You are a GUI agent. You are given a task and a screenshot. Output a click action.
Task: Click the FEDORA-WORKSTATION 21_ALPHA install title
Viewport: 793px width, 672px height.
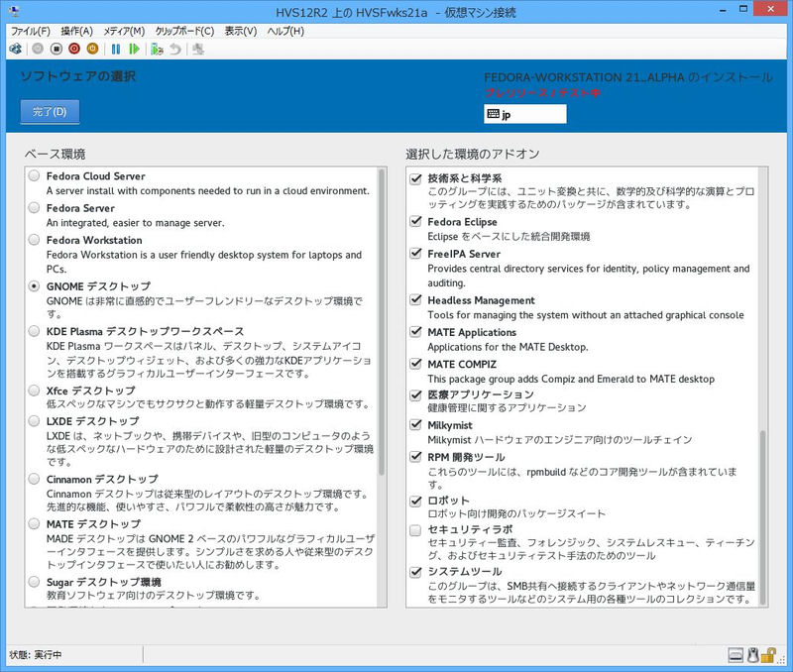click(x=628, y=77)
